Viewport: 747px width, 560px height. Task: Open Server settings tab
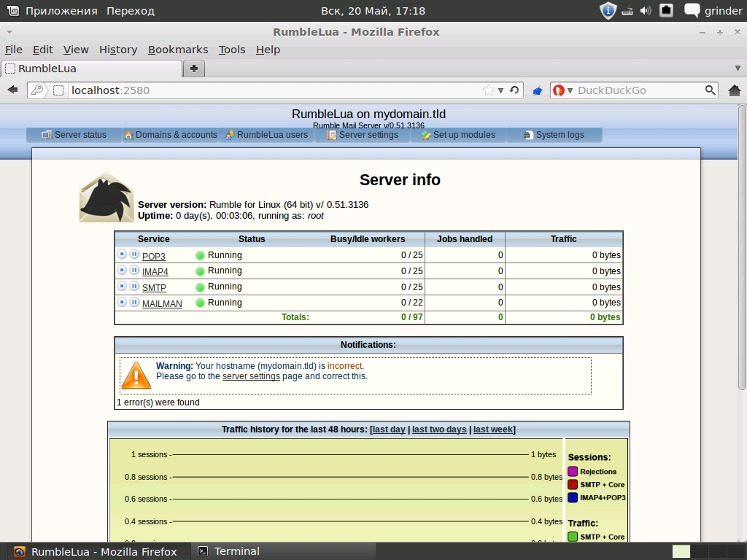tap(362, 135)
